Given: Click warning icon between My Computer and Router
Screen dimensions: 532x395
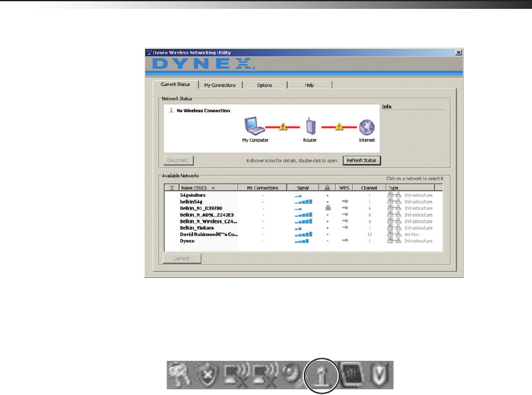Looking at the screenshot, I should click(x=283, y=127).
